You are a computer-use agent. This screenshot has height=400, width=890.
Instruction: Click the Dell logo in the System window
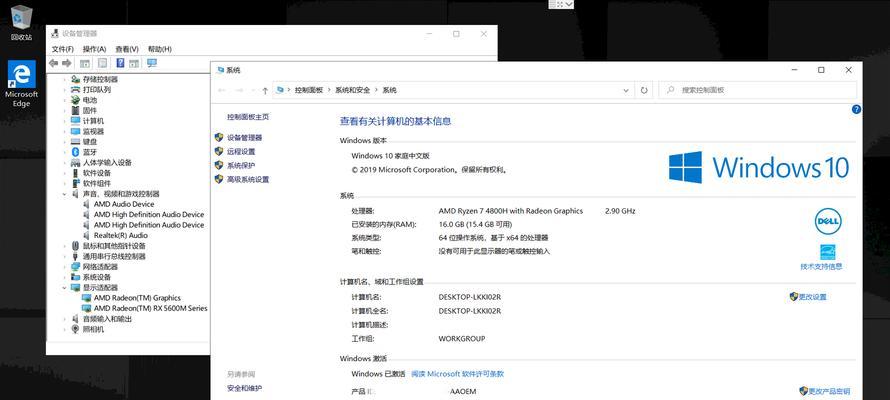coord(828,221)
